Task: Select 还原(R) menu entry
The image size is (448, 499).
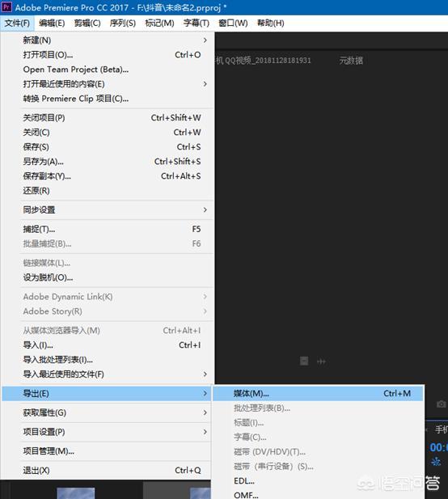Action: [x=107, y=191]
